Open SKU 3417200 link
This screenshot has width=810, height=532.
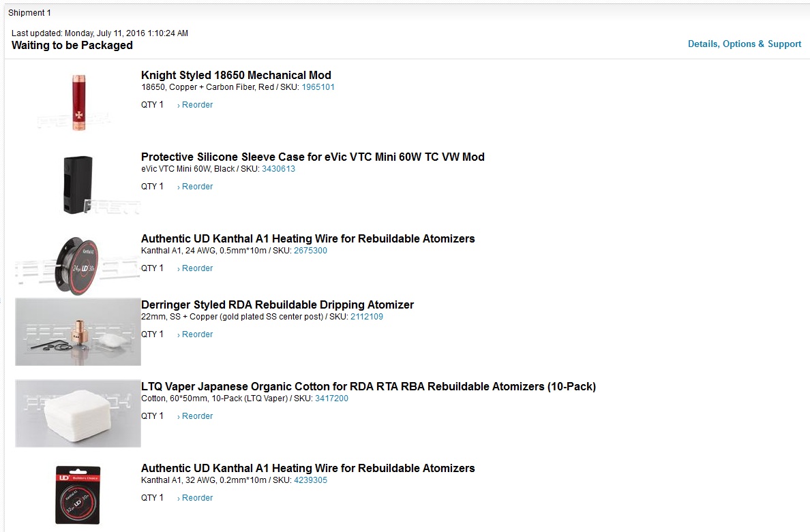pyautogui.click(x=331, y=398)
